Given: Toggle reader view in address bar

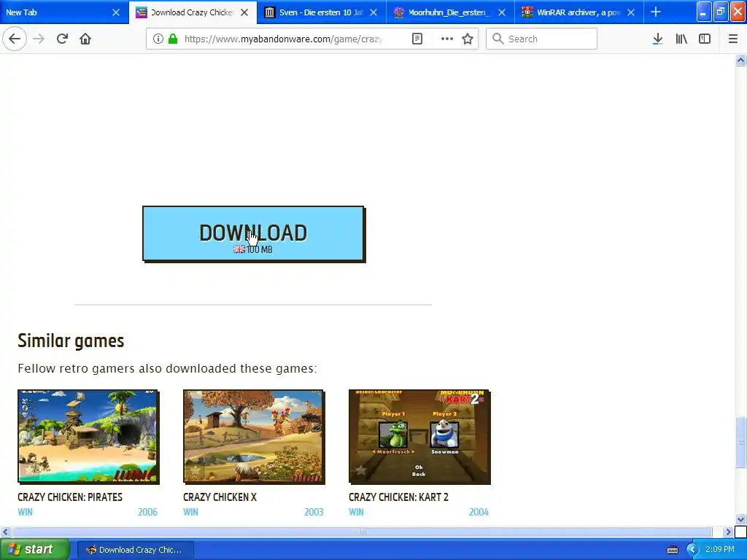Looking at the screenshot, I should [x=417, y=39].
